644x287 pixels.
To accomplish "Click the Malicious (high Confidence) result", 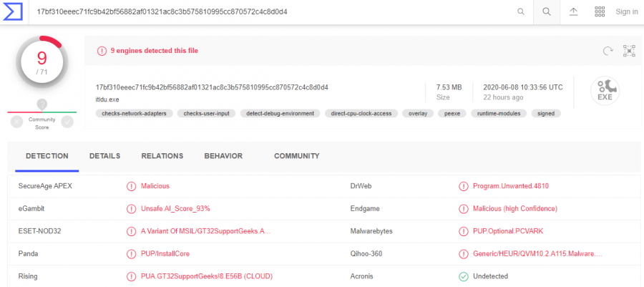I will point(515,208).
